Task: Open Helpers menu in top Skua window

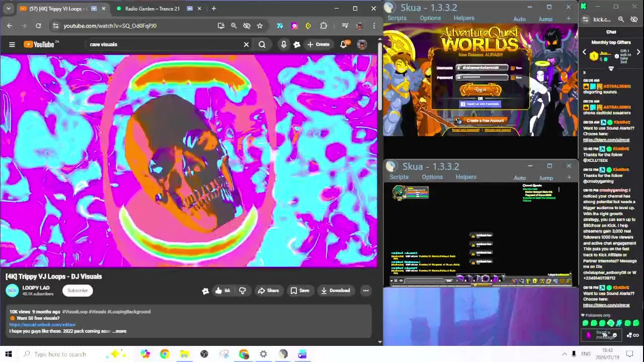Action: (464, 18)
